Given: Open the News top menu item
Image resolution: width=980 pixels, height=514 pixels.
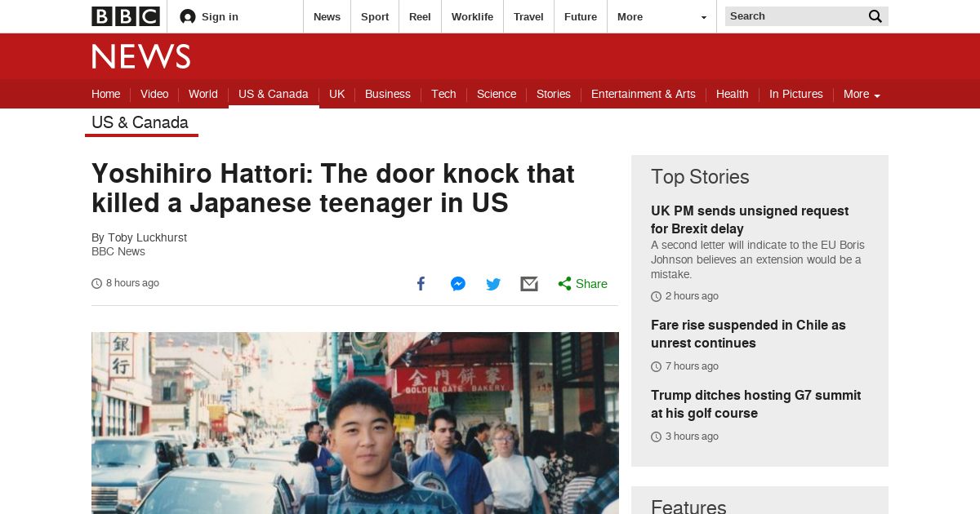Looking at the screenshot, I should coord(327,16).
